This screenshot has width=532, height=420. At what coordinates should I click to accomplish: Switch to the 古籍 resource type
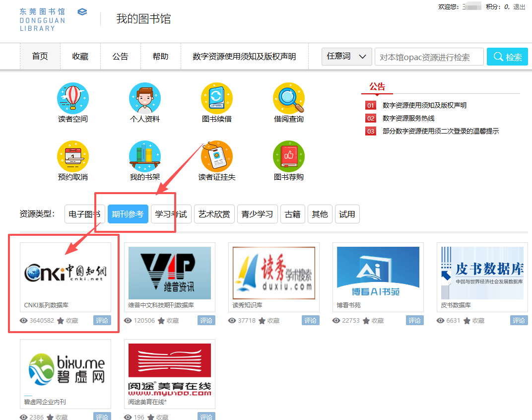[292, 214]
